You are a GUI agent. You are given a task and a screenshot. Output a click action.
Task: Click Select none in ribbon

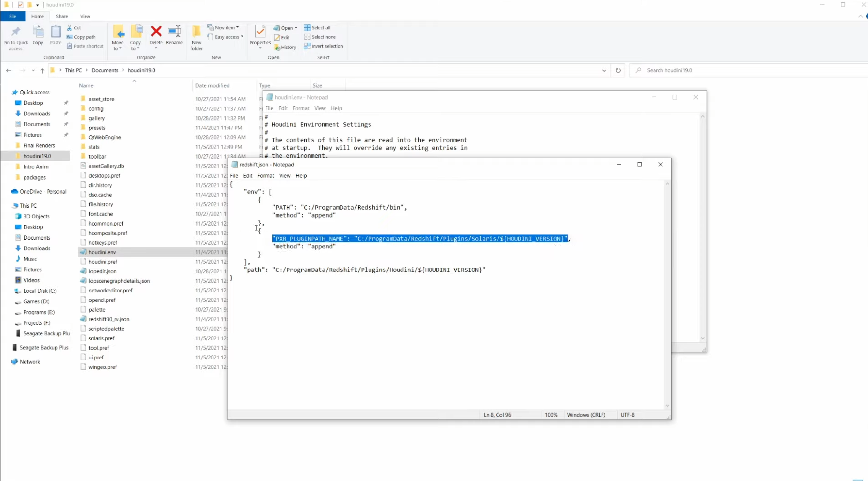pos(320,37)
